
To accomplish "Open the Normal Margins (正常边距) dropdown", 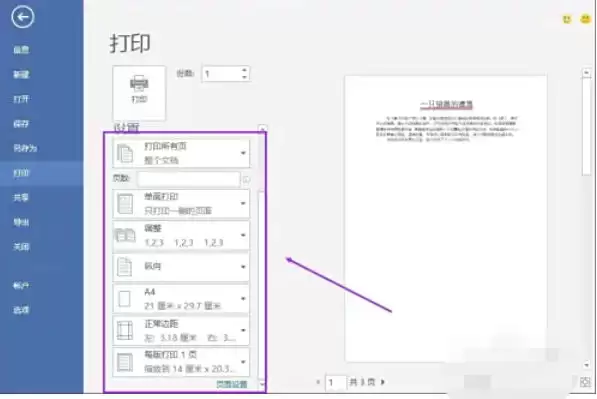I will [181, 330].
